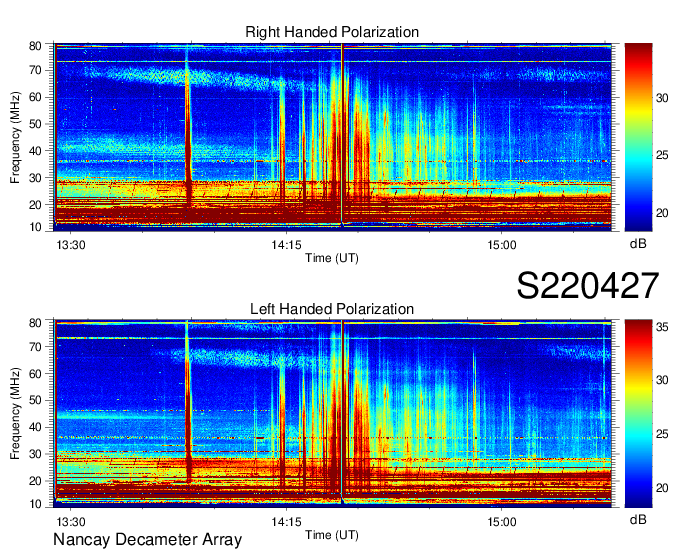Click the S220427 label

point(588,286)
